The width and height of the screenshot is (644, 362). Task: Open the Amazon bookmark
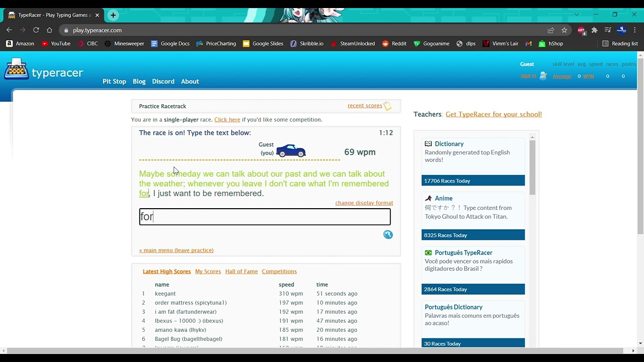20,44
